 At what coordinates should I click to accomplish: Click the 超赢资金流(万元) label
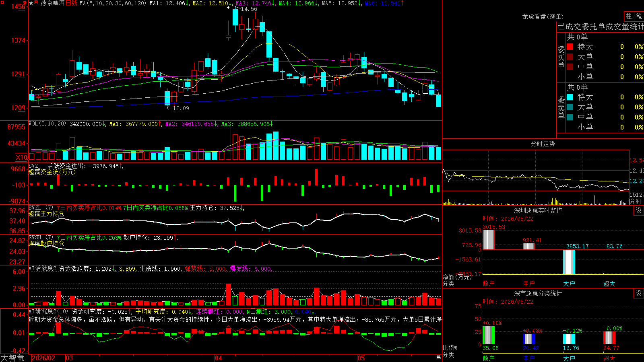tap(52, 172)
